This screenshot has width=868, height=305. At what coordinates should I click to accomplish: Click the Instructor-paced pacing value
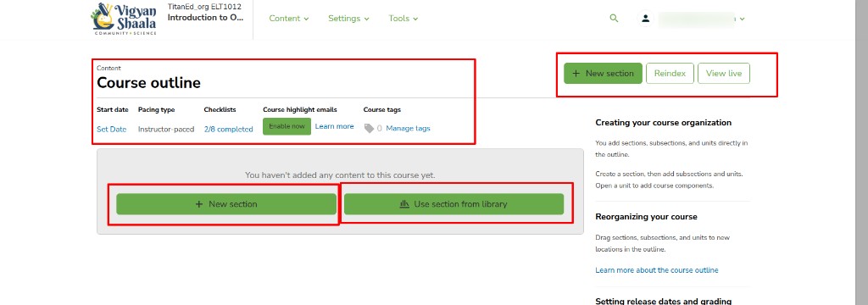click(166, 129)
